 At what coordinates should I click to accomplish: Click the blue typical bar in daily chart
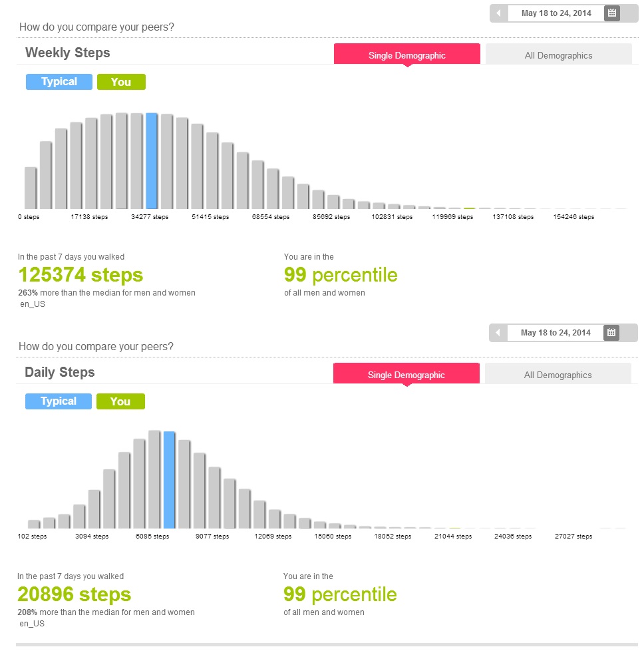click(169, 480)
